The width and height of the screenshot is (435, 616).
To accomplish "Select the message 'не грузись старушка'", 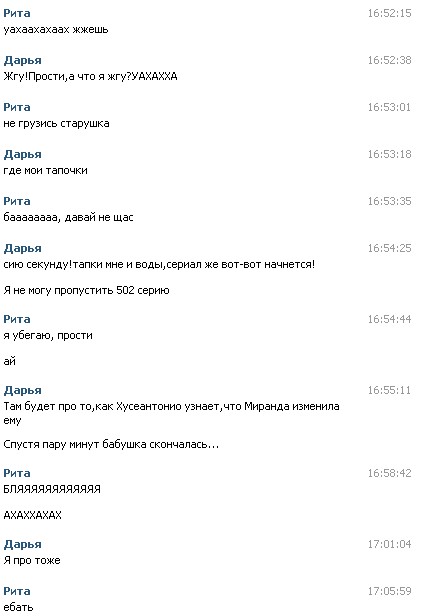I will pos(57,123).
